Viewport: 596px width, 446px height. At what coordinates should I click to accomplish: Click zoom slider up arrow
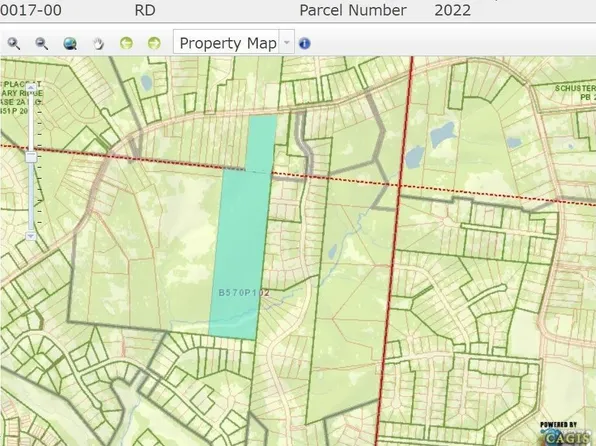click(x=32, y=88)
